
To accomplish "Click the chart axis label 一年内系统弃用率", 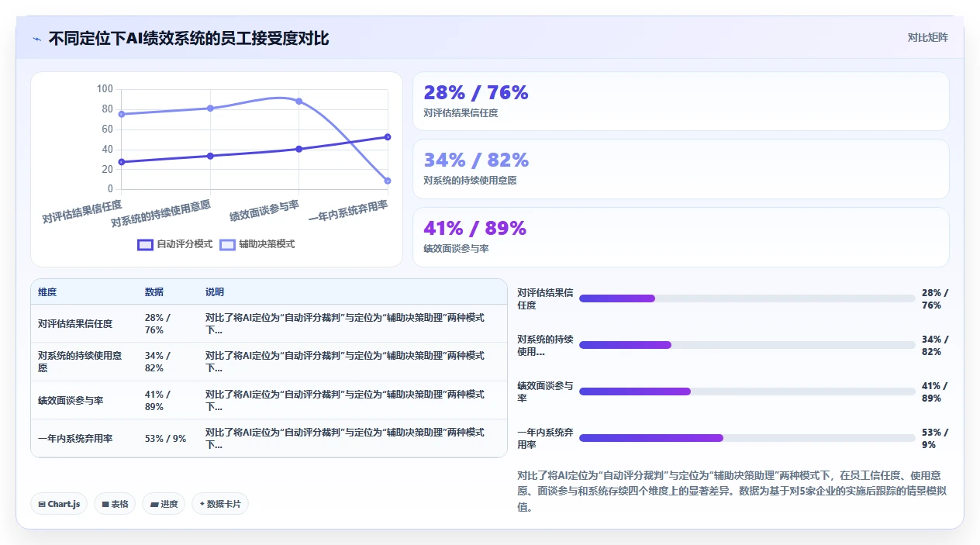I will click(348, 210).
